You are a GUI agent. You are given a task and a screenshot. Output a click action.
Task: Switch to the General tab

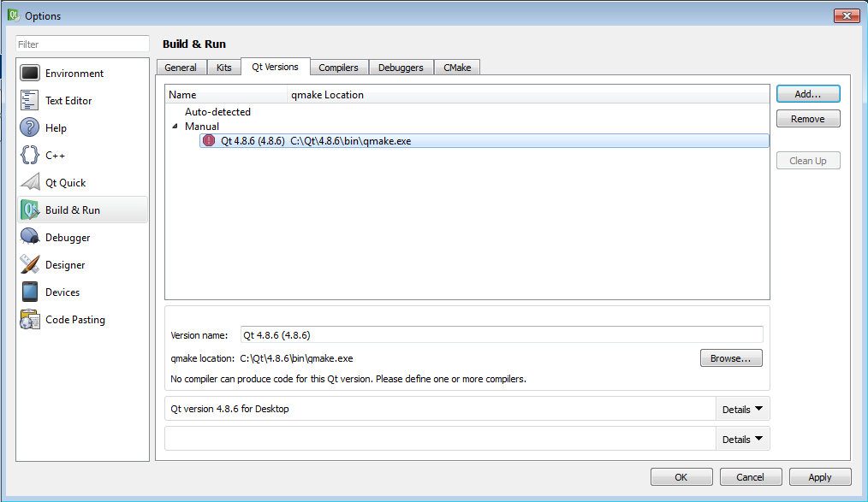coord(181,68)
